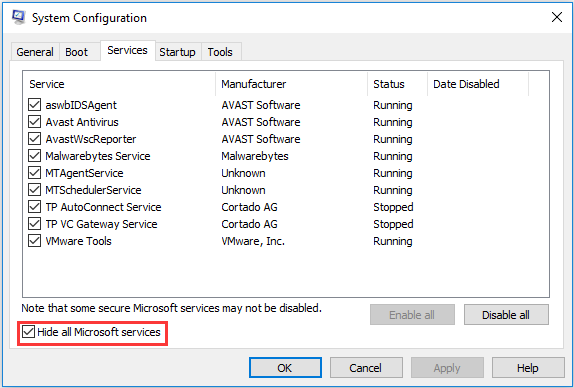Click Unknown manufacturer in MTAgentService row
Screen dimensions: 574x388
[243, 173]
